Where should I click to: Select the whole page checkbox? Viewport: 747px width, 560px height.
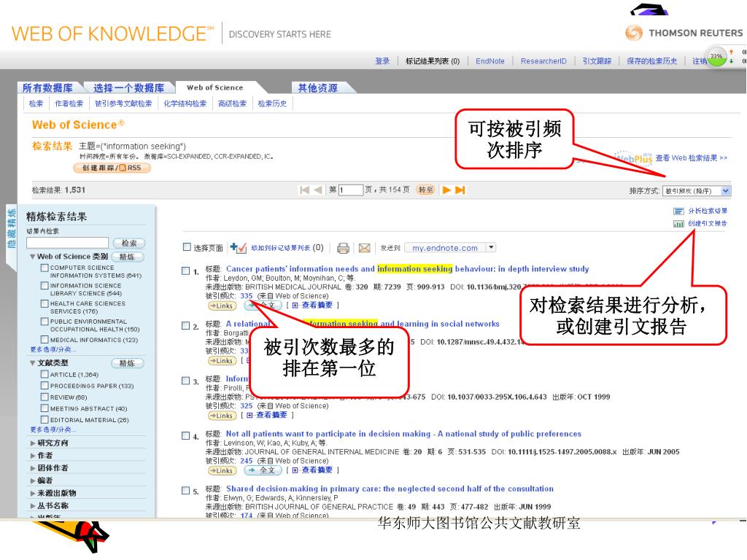click(187, 247)
